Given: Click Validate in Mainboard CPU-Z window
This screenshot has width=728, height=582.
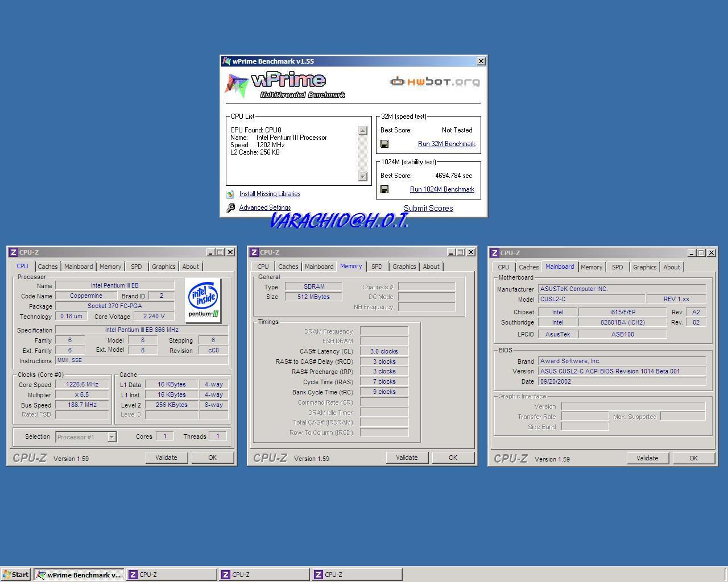Looking at the screenshot, I should point(648,458).
